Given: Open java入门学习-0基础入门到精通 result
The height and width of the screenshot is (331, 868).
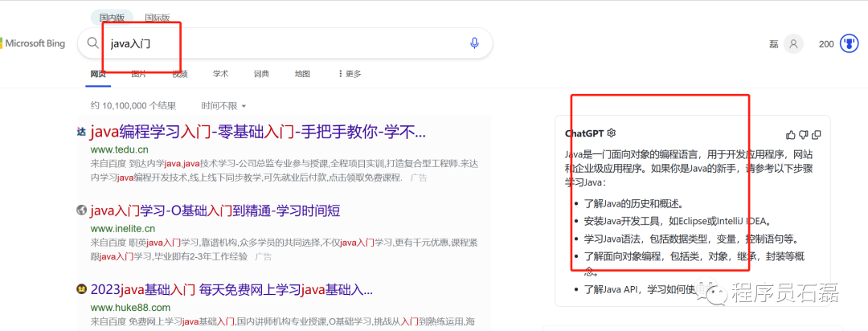Looking at the screenshot, I should pos(215,210).
